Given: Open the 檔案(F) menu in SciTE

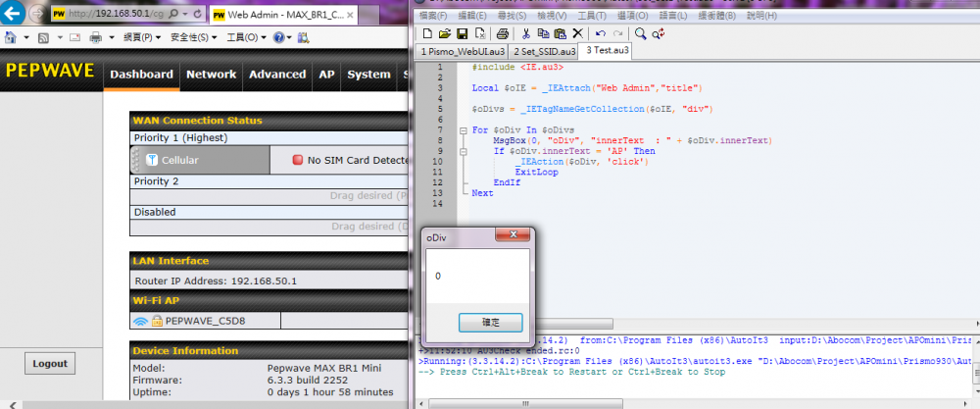Looking at the screenshot, I should (x=434, y=16).
